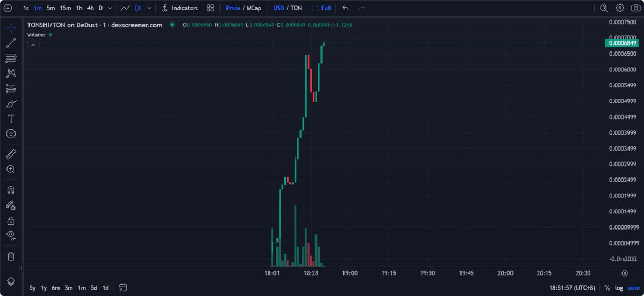Set date range to 6m
The width and height of the screenshot is (644, 296).
click(56, 288)
